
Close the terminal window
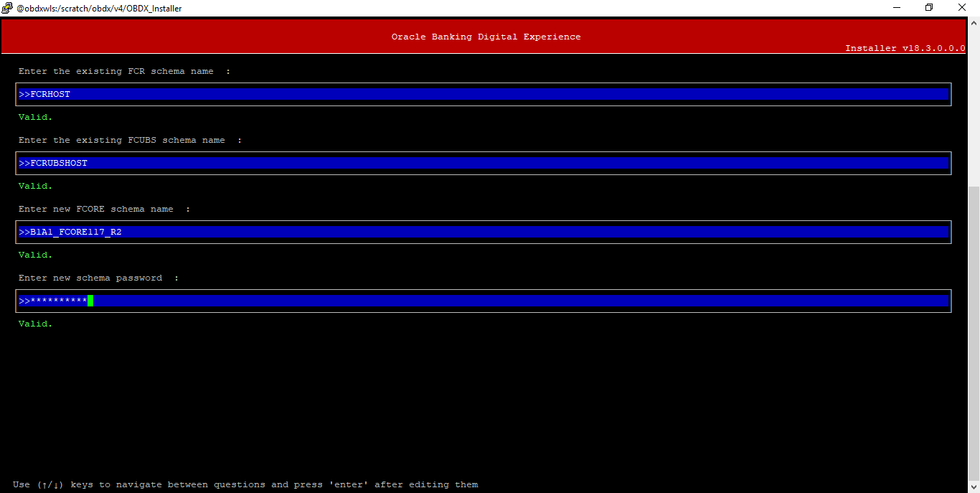[963, 8]
